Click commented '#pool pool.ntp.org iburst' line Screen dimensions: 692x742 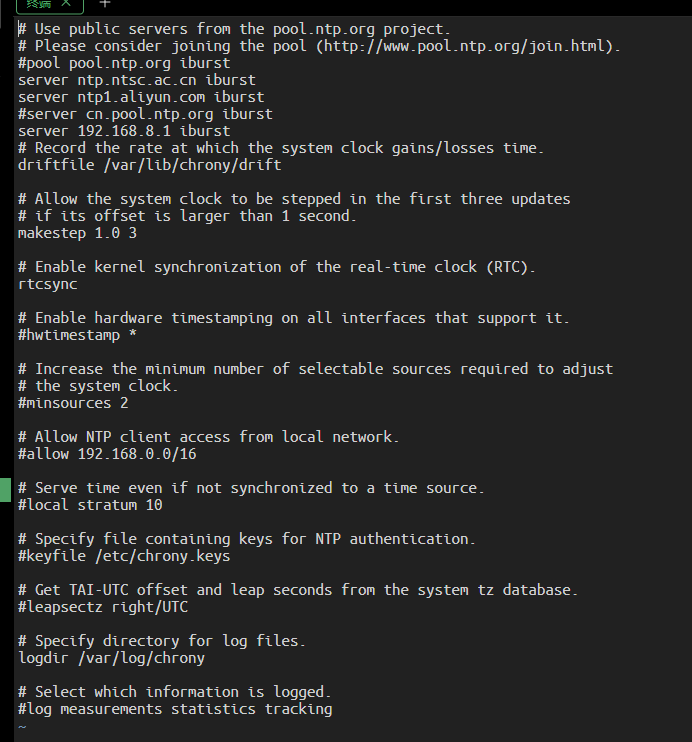coord(124,63)
